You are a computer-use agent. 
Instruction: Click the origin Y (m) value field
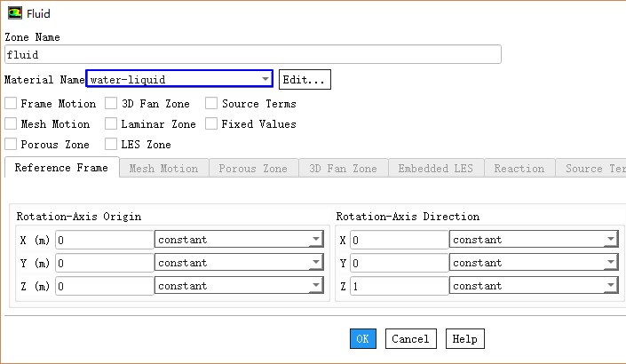(105, 263)
